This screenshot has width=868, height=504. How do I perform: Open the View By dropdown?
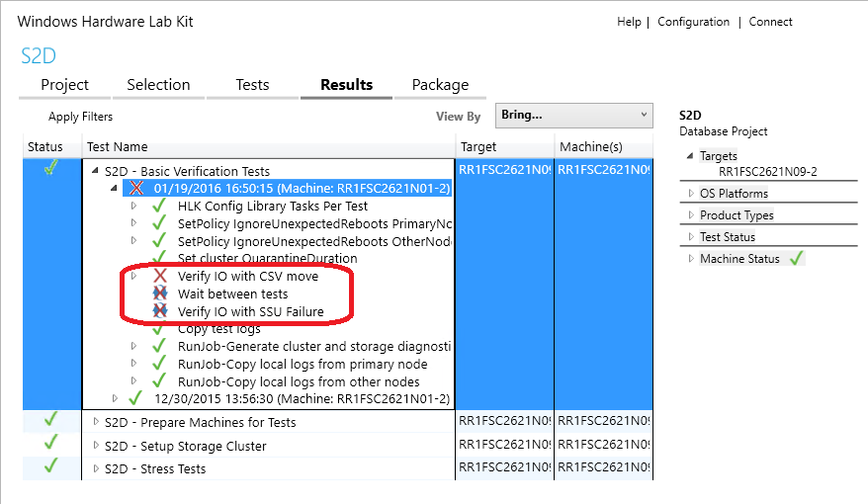[574, 115]
